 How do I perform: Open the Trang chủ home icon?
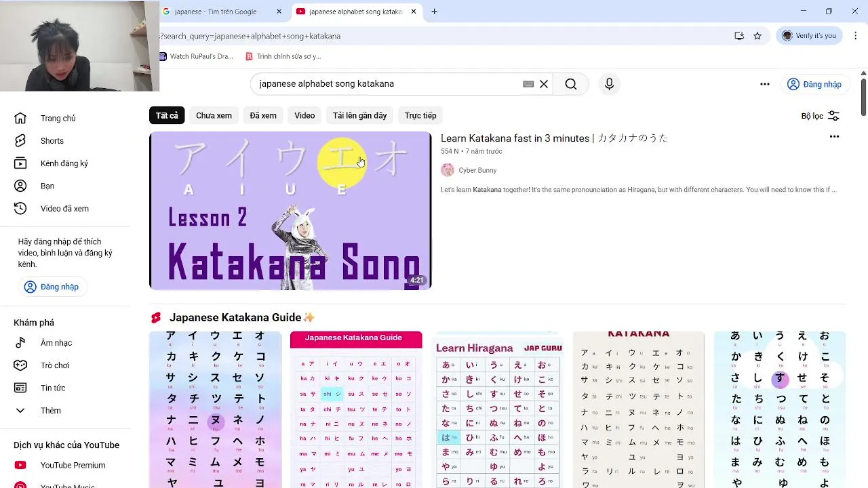tap(20, 118)
